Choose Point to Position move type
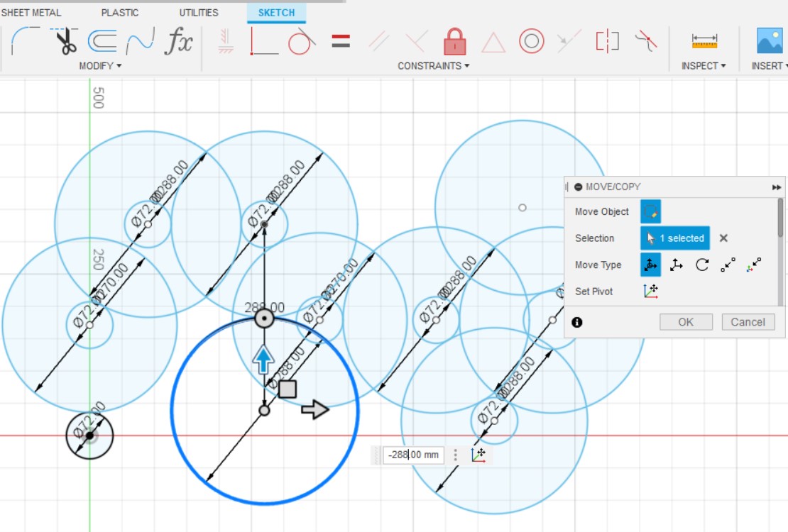788x532 pixels. click(754, 265)
